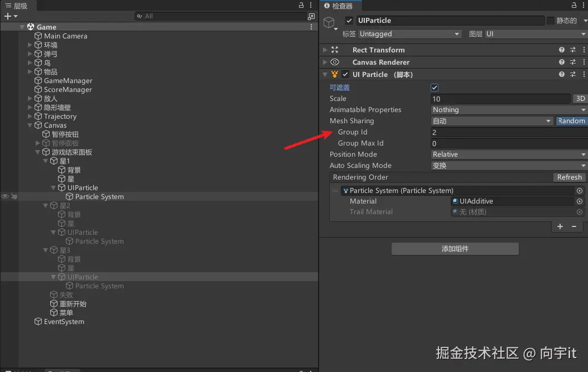
Task: Select 菜单 object icon
Action: point(54,313)
